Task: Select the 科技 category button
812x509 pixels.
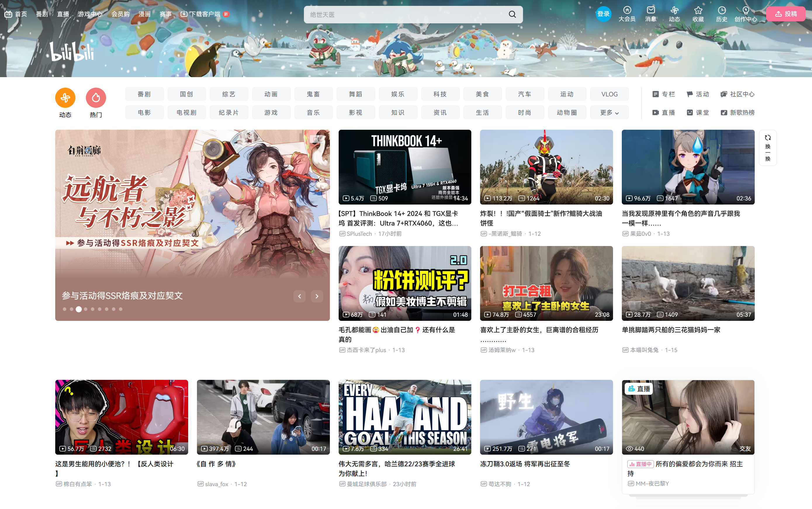Action: 440,94
